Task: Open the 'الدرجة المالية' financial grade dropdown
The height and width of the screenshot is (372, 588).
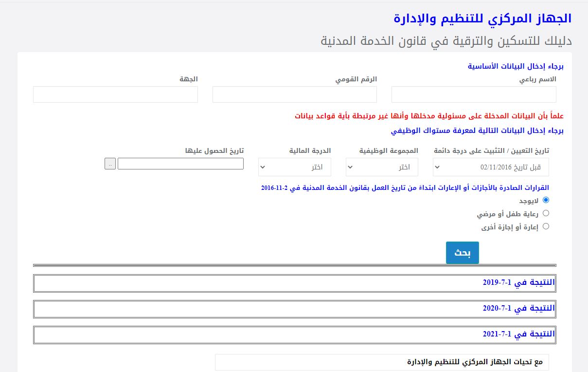Action: (294, 167)
